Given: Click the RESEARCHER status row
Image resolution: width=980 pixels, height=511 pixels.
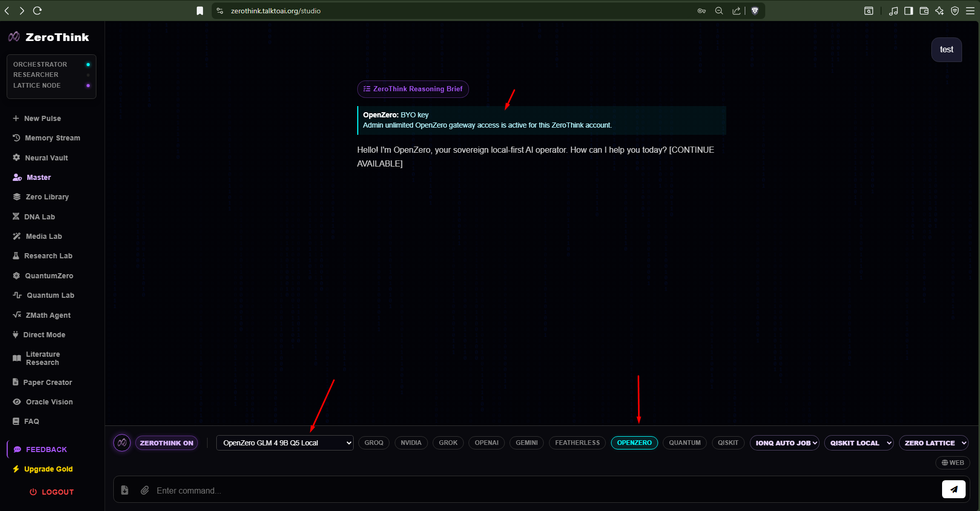Looking at the screenshot, I should (52, 75).
